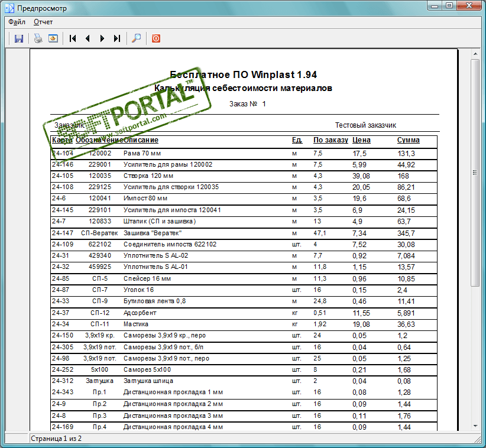The height and width of the screenshot is (448, 486).
Task: Select text Саморезы 3,9x19 пот., б/п
Action: tap(163, 347)
